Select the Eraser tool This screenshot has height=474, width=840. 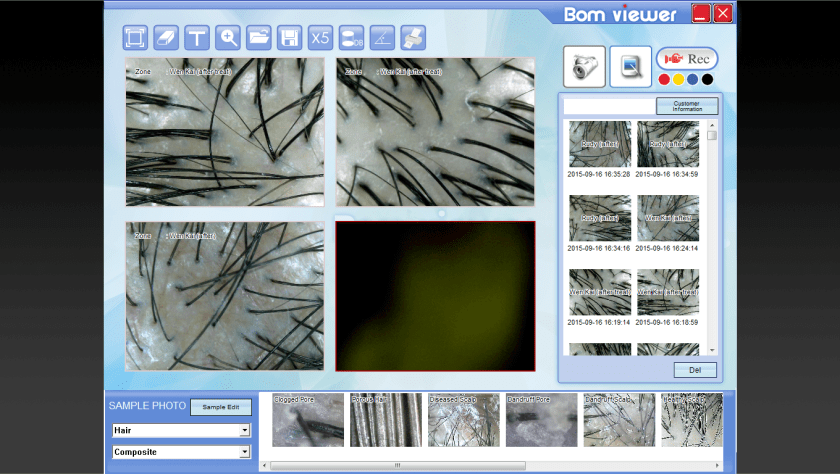(166, 38)
